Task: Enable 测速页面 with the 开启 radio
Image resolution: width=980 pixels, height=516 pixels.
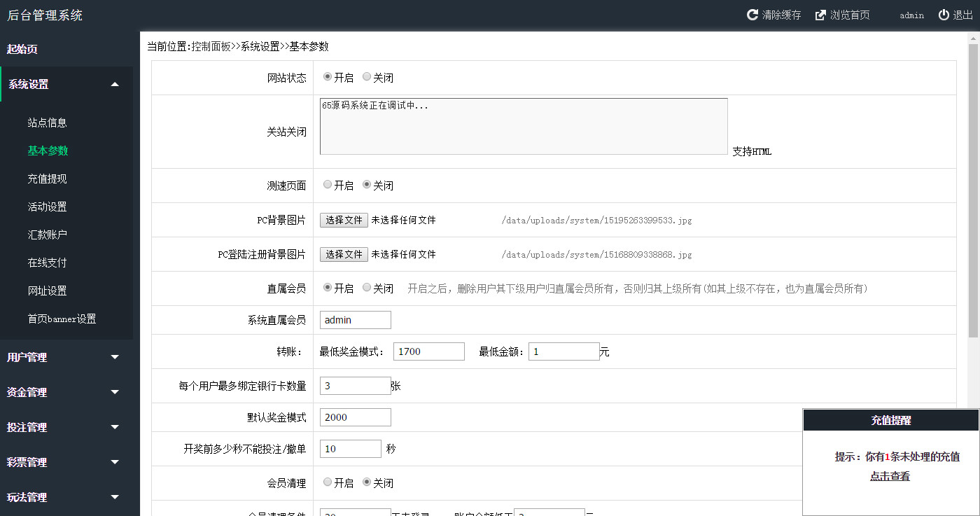Action: click(x=328, y=185)
